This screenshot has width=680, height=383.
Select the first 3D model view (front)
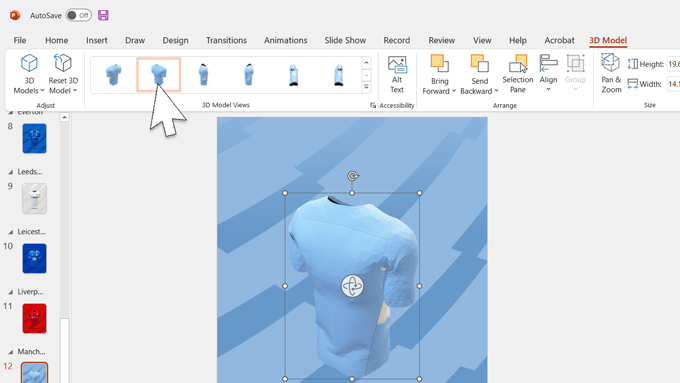[x=114, y=75]
